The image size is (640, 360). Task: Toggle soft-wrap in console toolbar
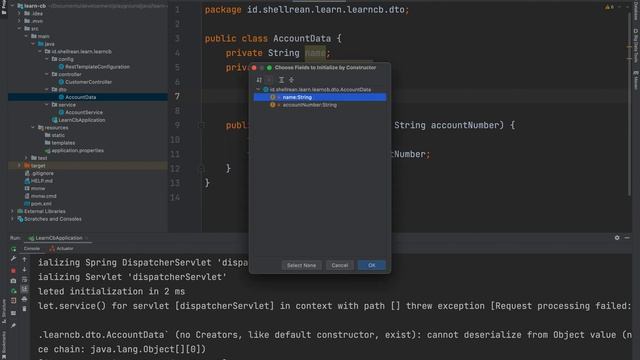[x=24, y=280]
